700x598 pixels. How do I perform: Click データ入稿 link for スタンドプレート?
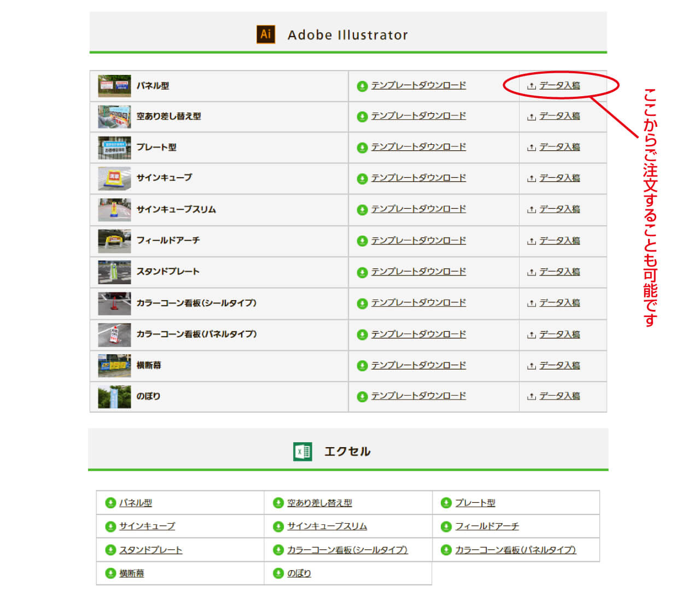[559, 272]
